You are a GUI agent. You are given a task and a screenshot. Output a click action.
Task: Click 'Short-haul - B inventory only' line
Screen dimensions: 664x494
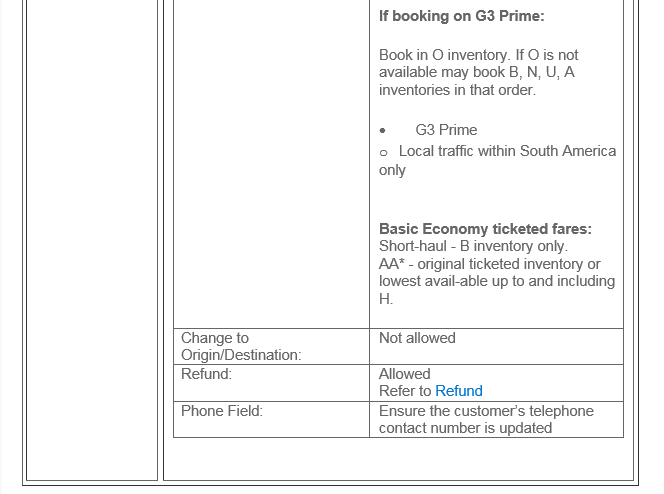coord(473,246)
